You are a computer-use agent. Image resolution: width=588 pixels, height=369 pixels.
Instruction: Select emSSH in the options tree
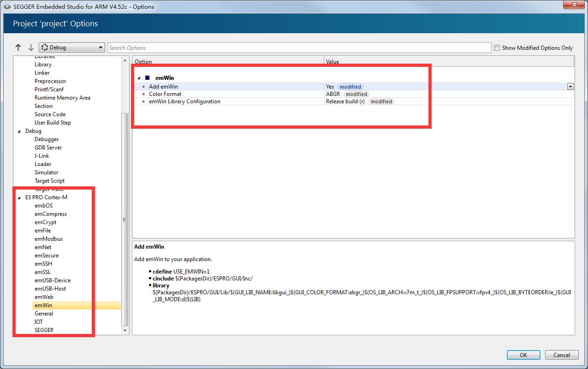click(x=43, y=264)
